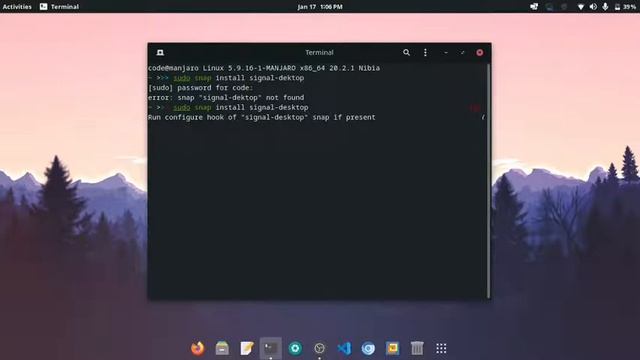This screenshot has width=640, height=360.
Task: Click 'Run configure hook' status line
Action: tap(262, 117)
